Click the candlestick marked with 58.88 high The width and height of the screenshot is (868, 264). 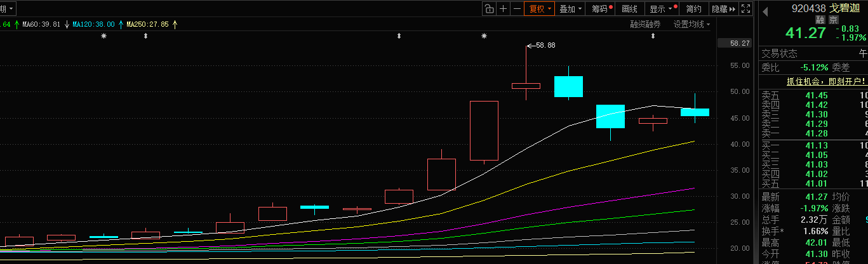point(526,86)
